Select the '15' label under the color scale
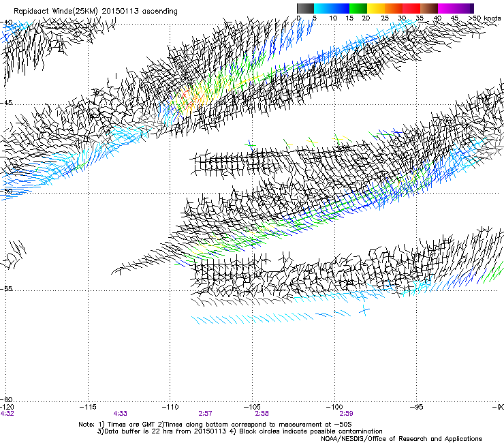Image resolution: width=504 pixels, height=443 pixels. tap(349, 18)
